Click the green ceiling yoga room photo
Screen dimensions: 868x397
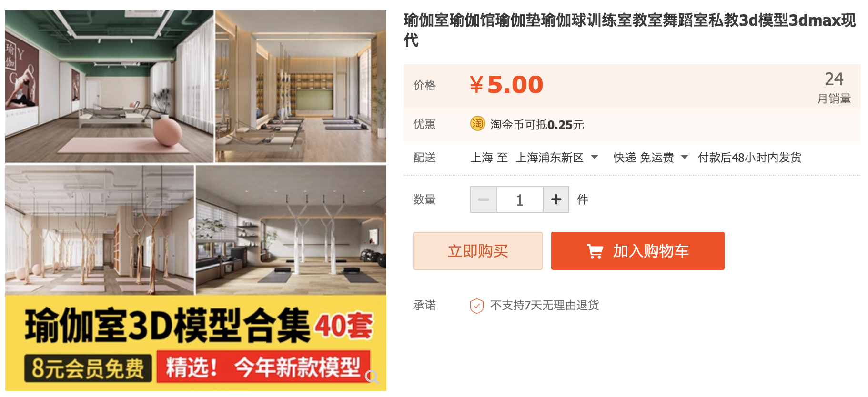109,86
